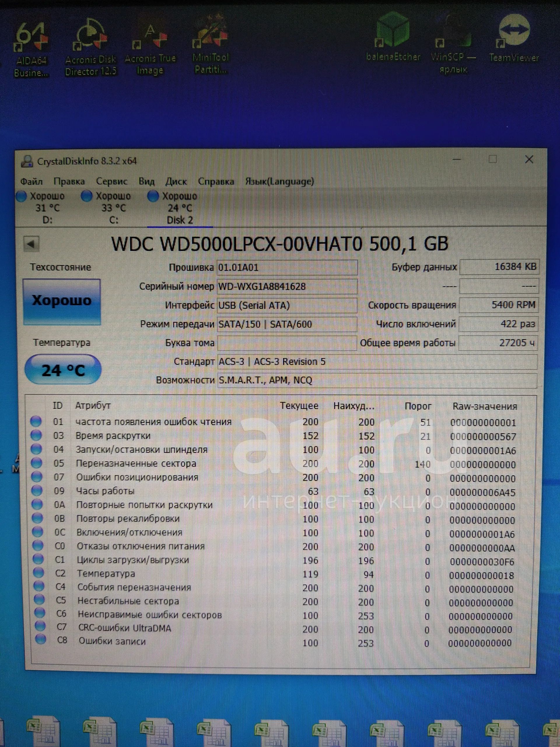Viewport: 560px width, 747px height.
Task: Click the transfer mode field SATA/150 | SATA/600
Action: coord(287,324)
